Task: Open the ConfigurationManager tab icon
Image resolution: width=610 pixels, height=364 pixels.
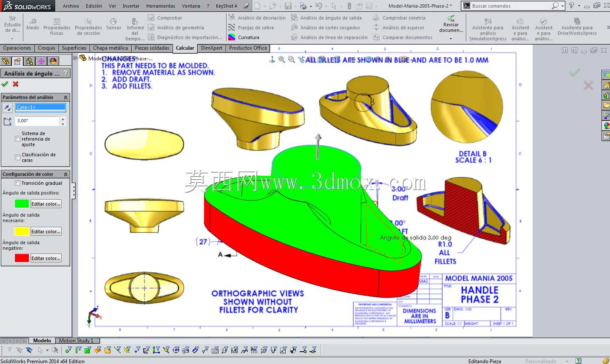Action: (x=29, y=61)
